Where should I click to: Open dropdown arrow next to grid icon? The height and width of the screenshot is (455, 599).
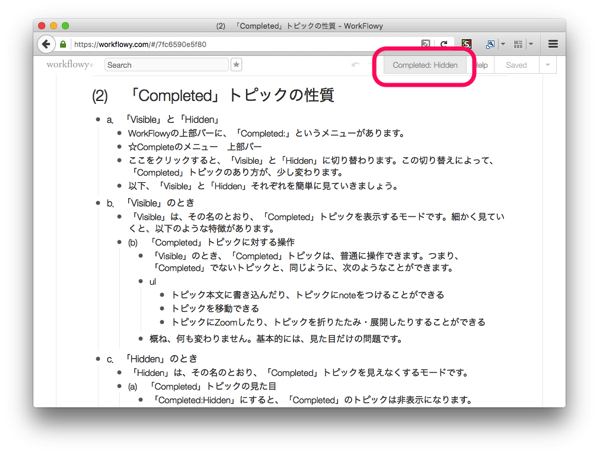531,44
